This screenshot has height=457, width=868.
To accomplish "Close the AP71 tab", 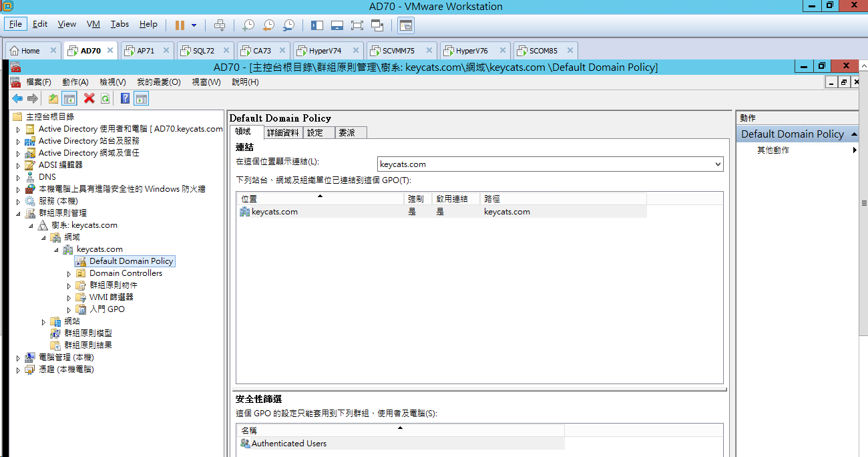I will pyautogui.click(x=167, y=51).
